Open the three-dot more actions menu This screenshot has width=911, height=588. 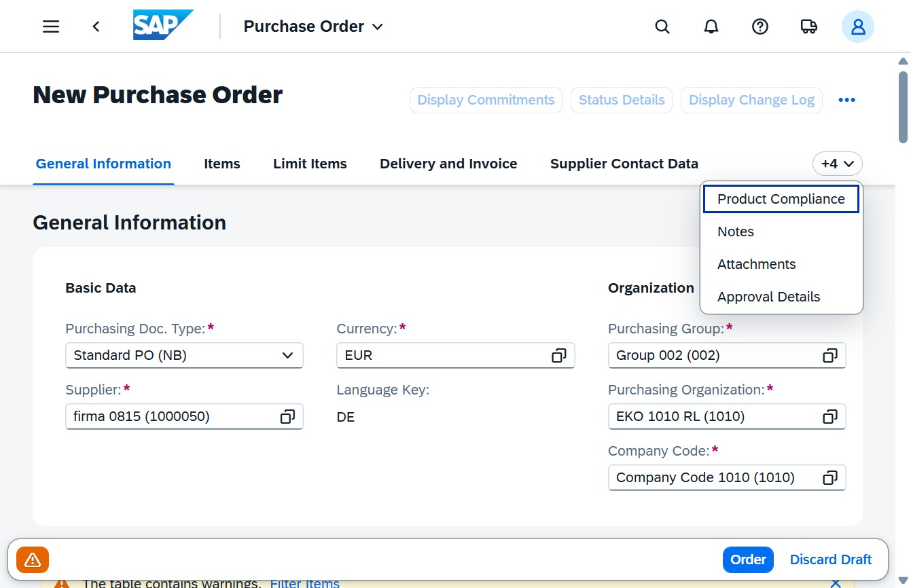pyautogui.click(x=846, y=100)
